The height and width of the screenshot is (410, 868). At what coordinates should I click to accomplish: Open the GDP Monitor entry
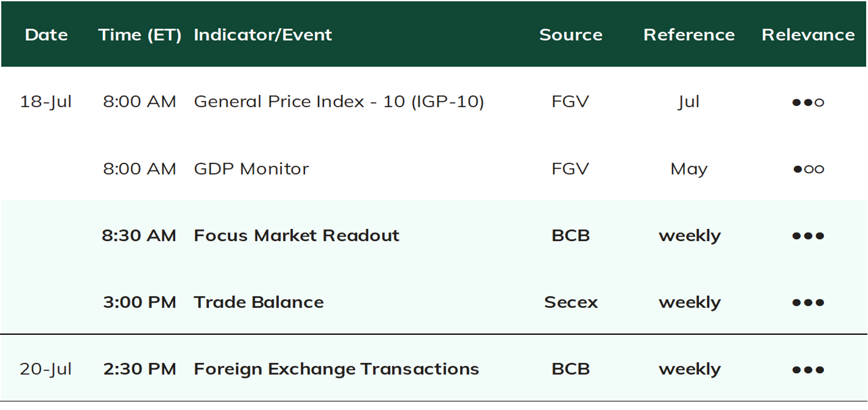251,169
